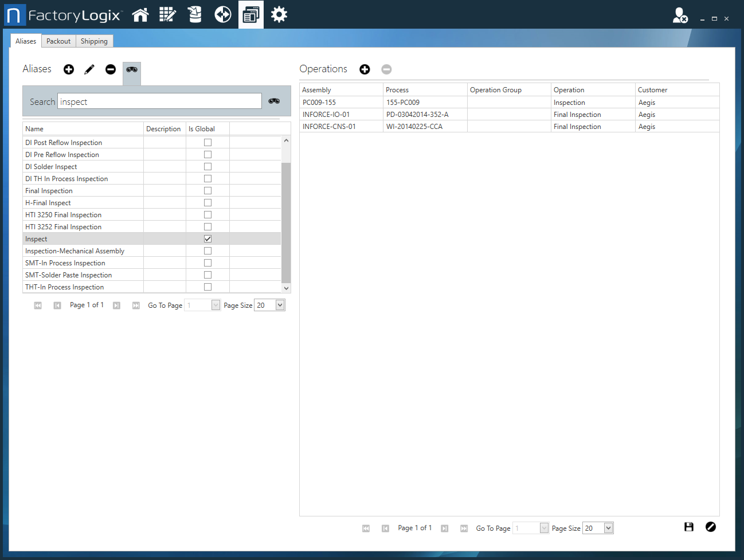The height and width of the screenshot is (560, 744).
Task: Cancel changes with the slashed circle icon
Action: pos(711,527)
